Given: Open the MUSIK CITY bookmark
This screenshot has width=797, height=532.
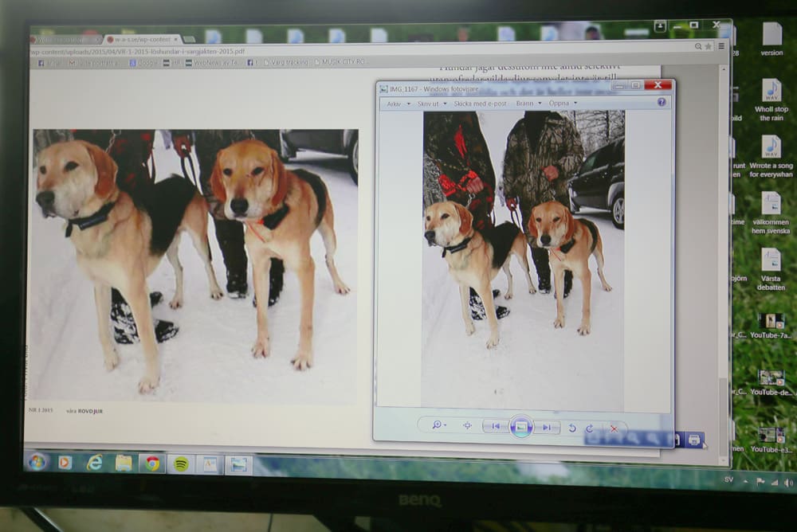Looking at the screenshot, I should (x=340, y=62).
